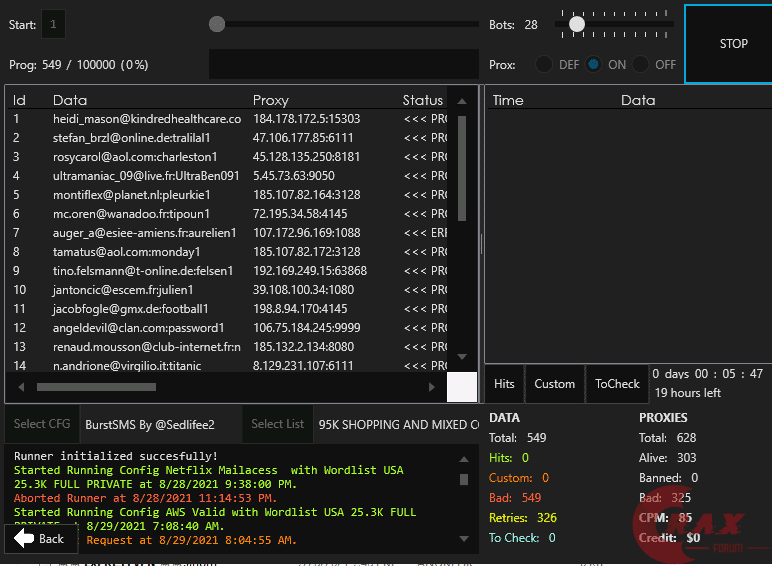This screenshot has height=566, width=772.
Task: Click the Id column header
Action: [19, 100]
